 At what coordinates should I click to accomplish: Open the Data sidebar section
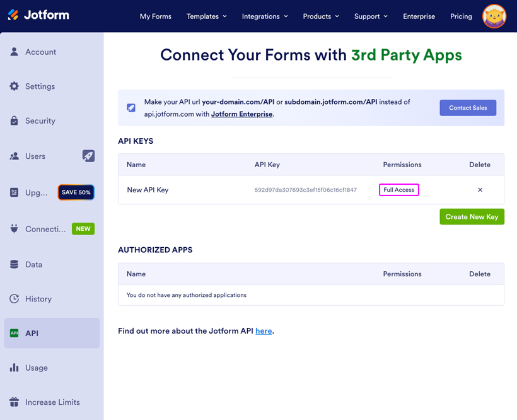(x=52, y=264)
